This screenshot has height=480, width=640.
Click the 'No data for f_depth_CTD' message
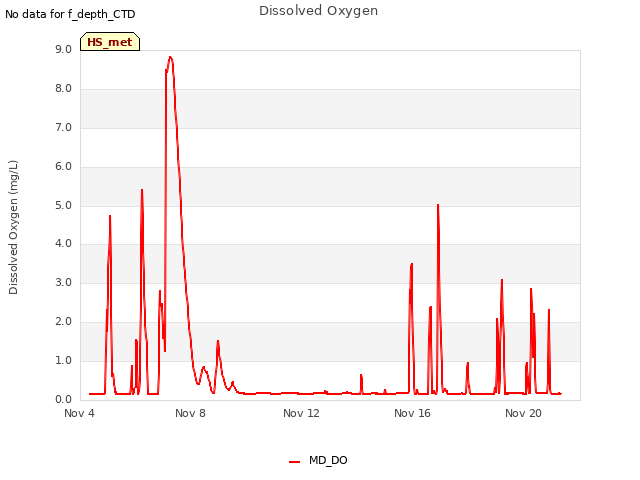[x=70, y=14]
